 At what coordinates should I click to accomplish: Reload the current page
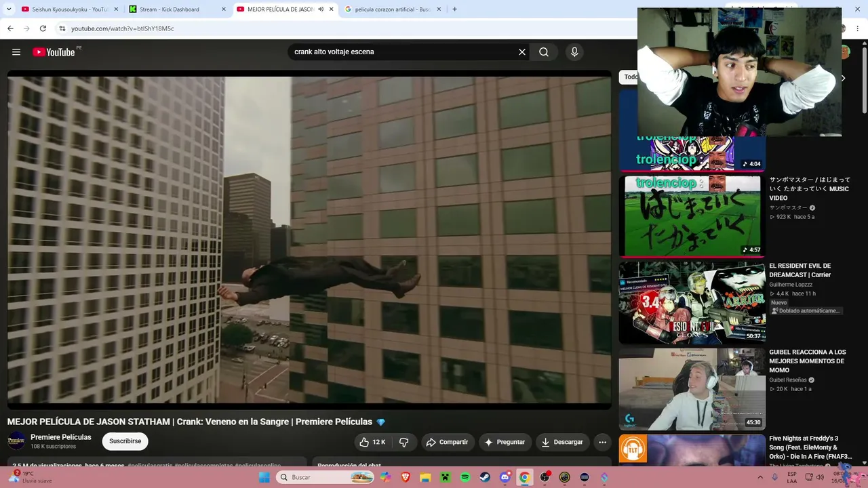coord(43,28)
